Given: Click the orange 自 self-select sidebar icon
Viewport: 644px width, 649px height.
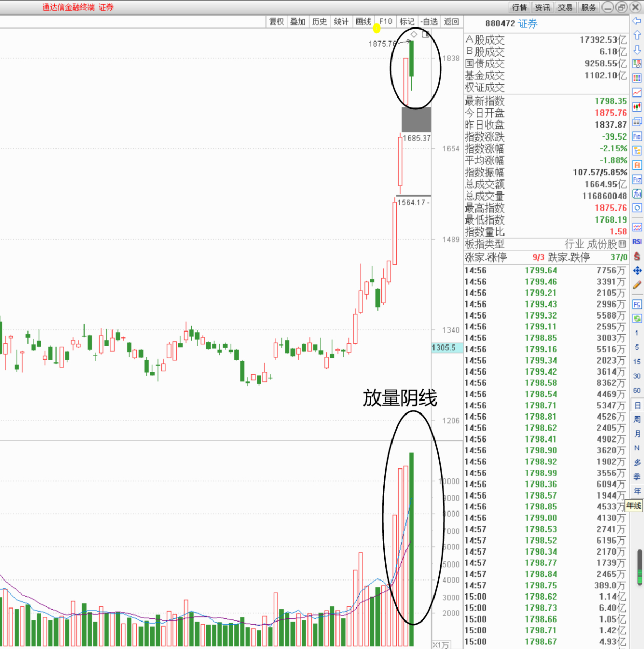Looking at the screenshot, I should tap(637, 165).
